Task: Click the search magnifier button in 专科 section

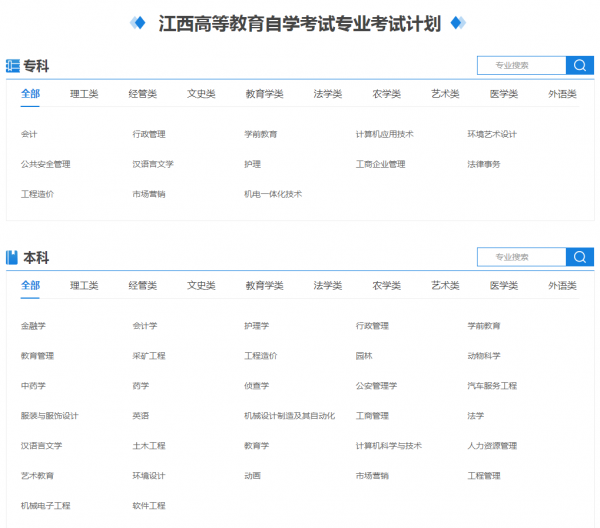Action: [x=580, y=65]
